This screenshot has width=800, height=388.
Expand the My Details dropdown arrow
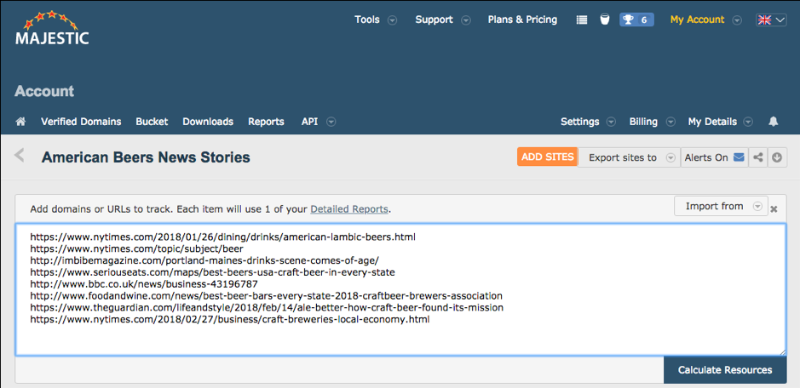click(748, 122)
